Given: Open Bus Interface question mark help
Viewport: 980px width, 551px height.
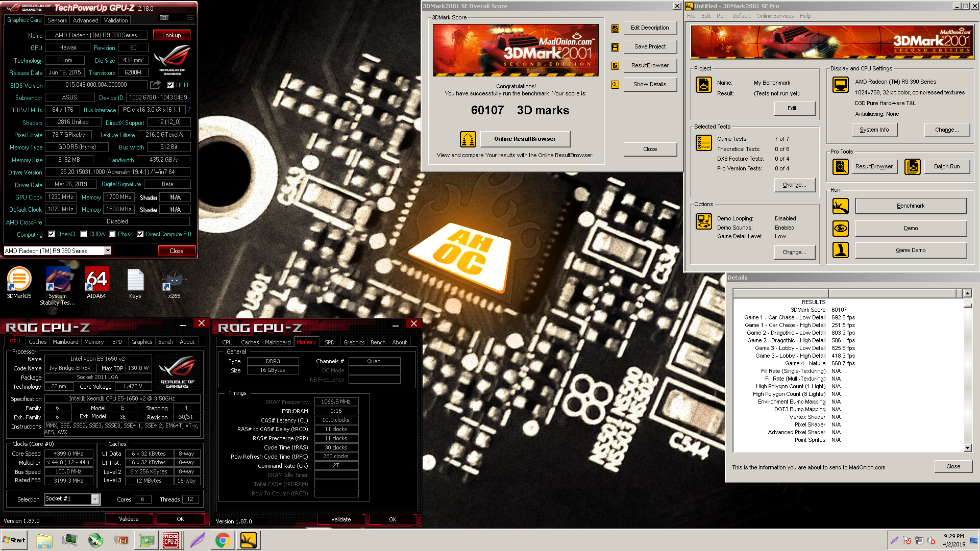Looking at the screenshot, I should [x=189, y=110].
